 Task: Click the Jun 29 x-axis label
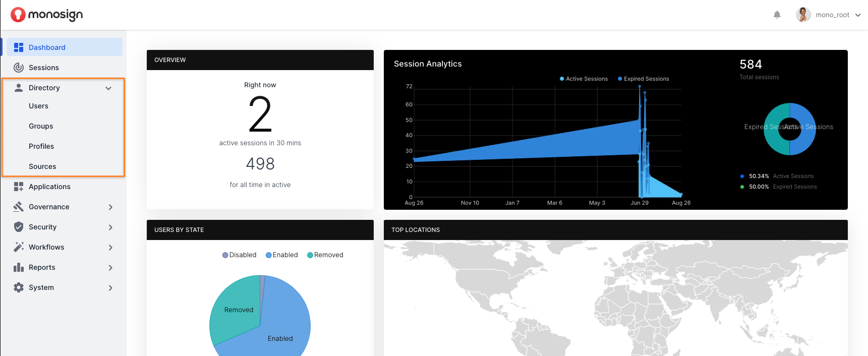pyautogui.click(x=640, y=203)
